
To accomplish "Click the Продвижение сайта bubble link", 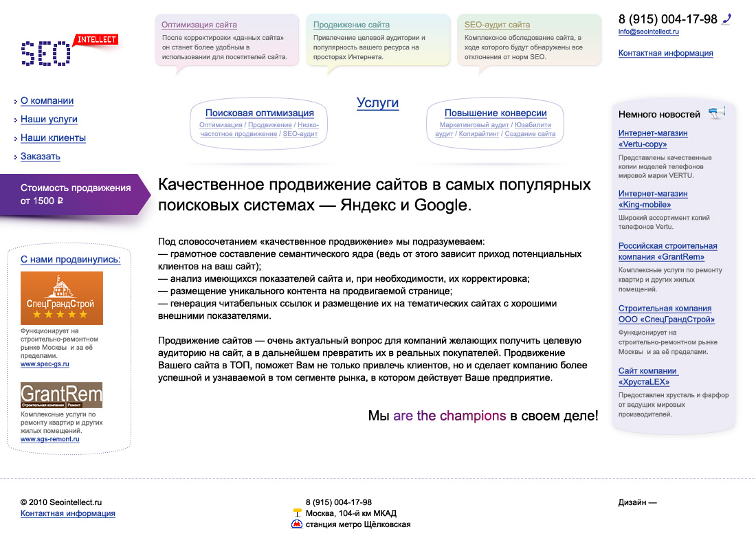I will [x=351, y=25].
